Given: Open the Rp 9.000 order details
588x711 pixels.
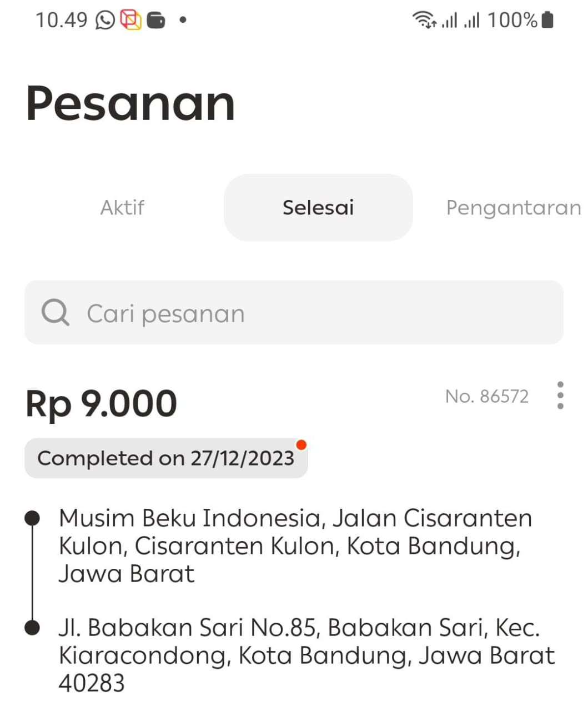Looking at the screenshot, I should (101, 403).
